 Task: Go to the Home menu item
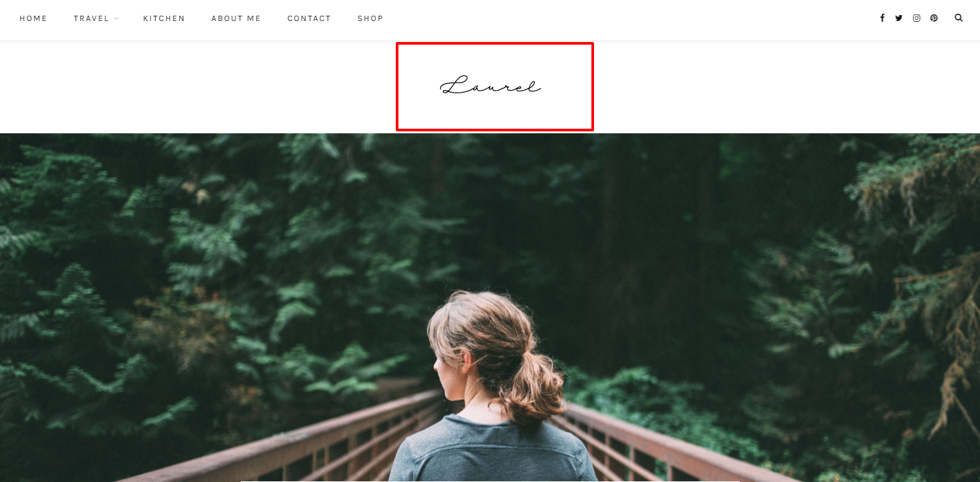tap(33, 18)
